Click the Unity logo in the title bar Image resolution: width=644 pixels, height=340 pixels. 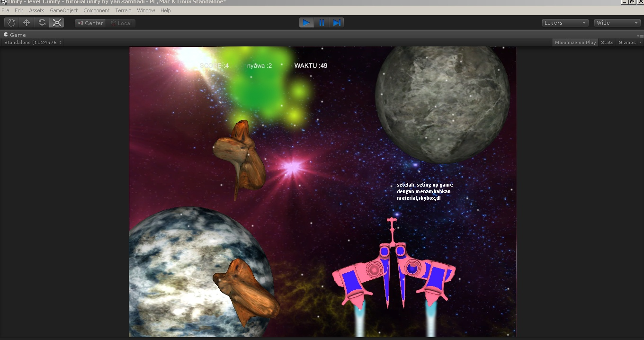tap(3, 2)
